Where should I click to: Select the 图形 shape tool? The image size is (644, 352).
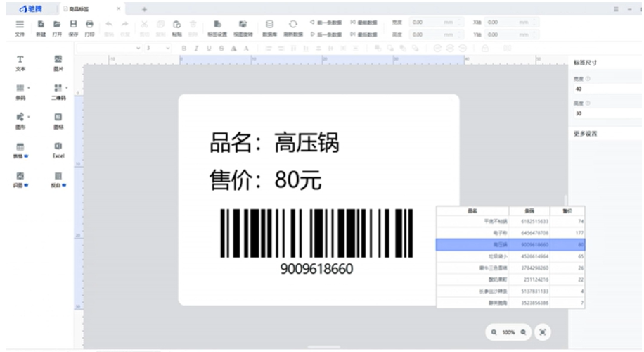(x=20, y=121)
